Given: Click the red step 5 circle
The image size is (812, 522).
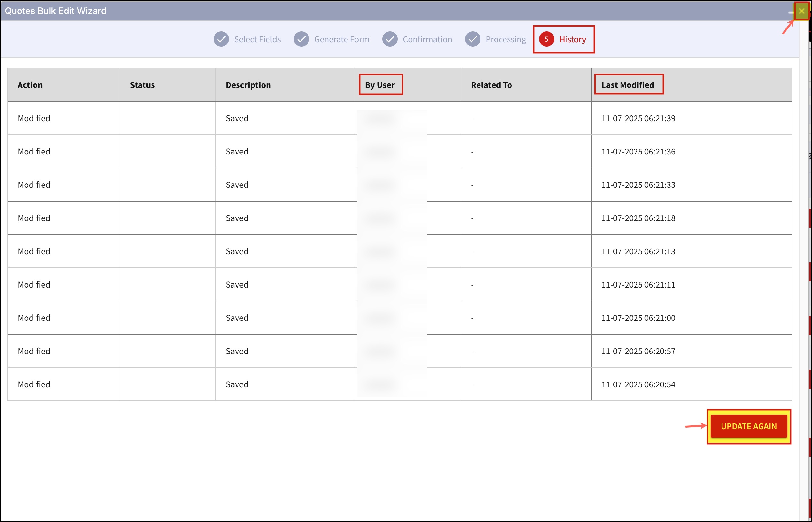Looking at the screenshot, I should (x=546, y=39).
